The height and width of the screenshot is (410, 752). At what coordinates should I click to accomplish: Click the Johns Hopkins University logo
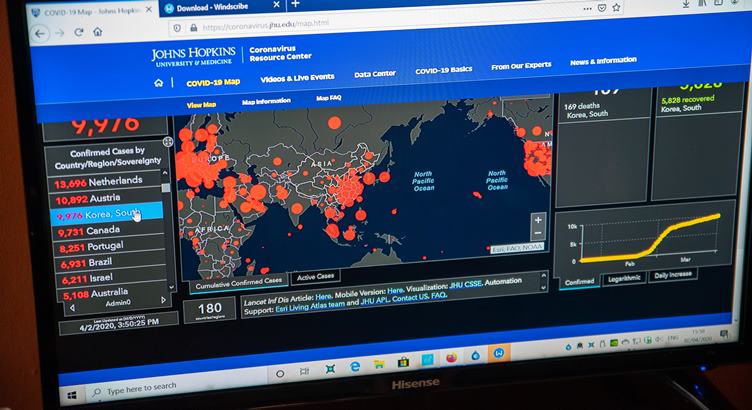193,56
